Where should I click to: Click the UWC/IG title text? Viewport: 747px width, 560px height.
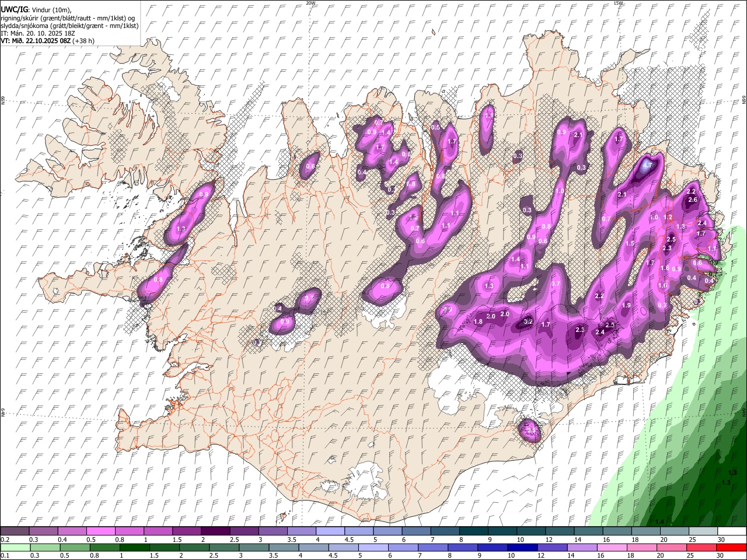pos(14,10)
